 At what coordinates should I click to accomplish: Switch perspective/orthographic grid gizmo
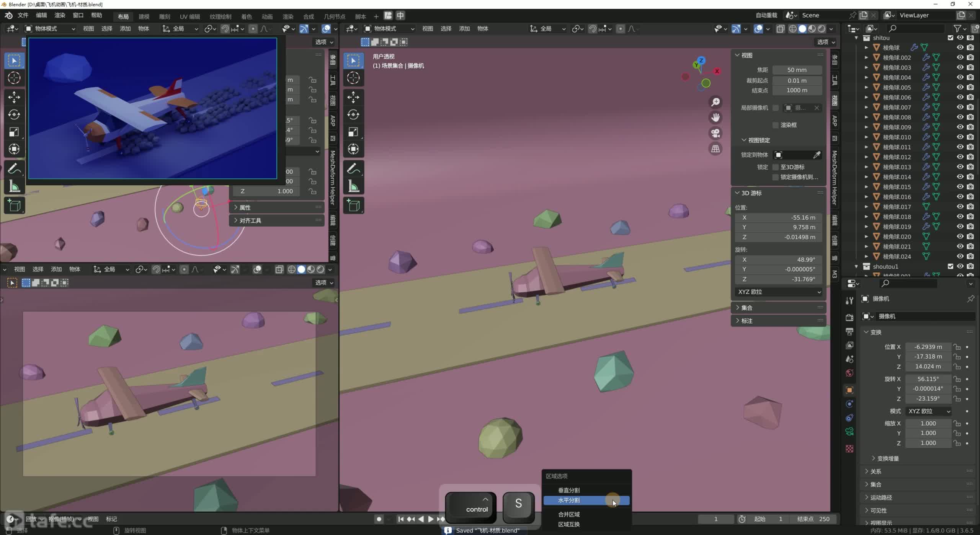(715, 148)
